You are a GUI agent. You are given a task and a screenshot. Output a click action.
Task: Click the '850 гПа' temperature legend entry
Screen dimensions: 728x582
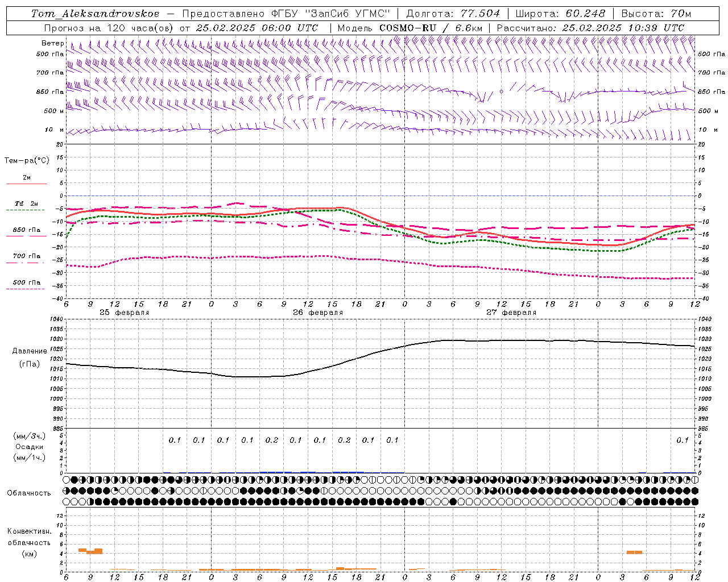[x=27, y=230]
